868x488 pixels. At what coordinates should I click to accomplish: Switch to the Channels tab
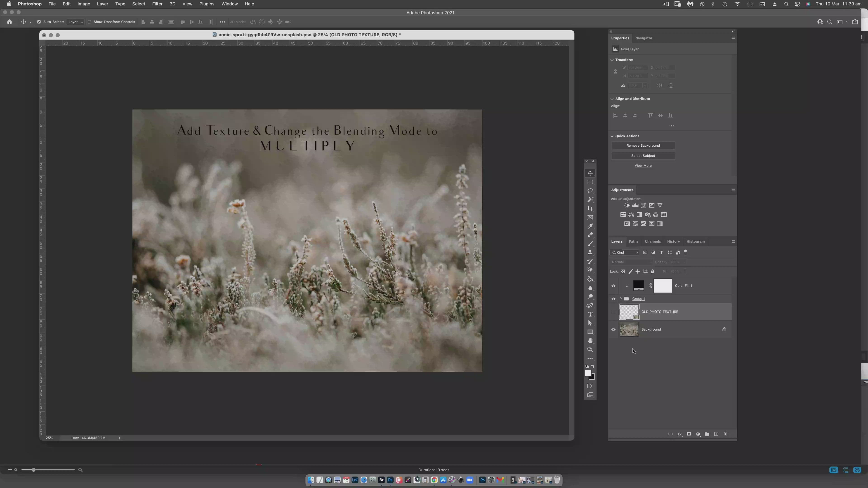tap(652, 242)
